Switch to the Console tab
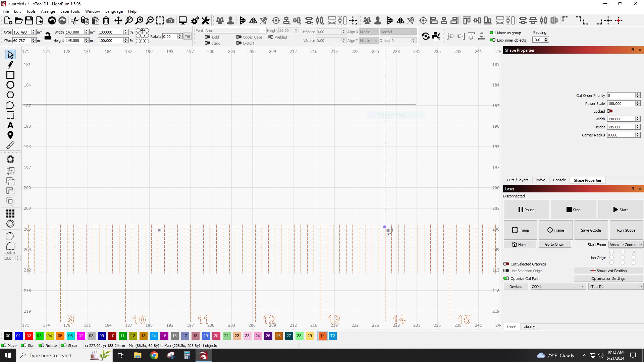Viewport: 644px width, 362px height. point(559,180)
